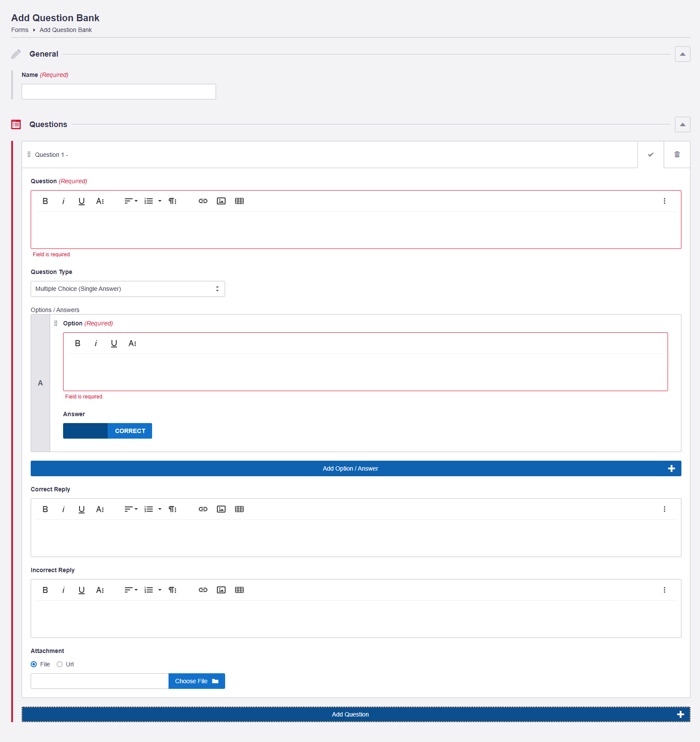
Task: Go to the Forms breadcrumb link
Action: (x=20, y=30)
